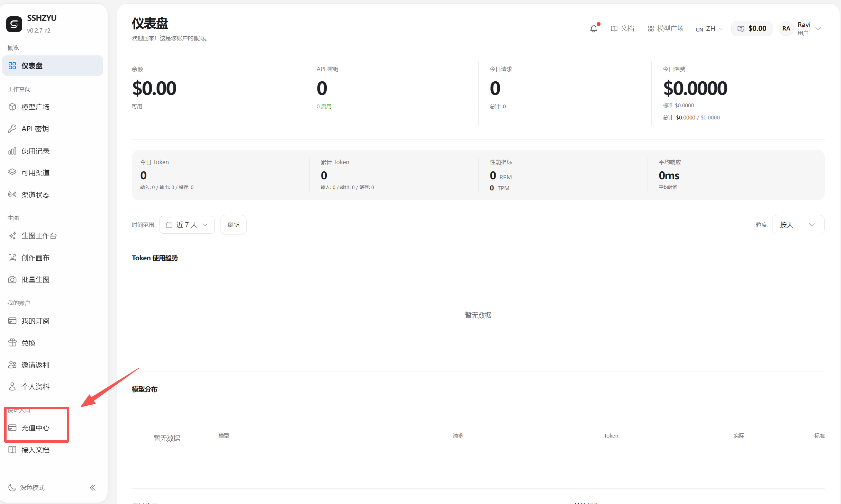Viewport: 841px width, 504px height.
Task: Click the 余额 $0.00 value
Action: [x=154, y=88]
